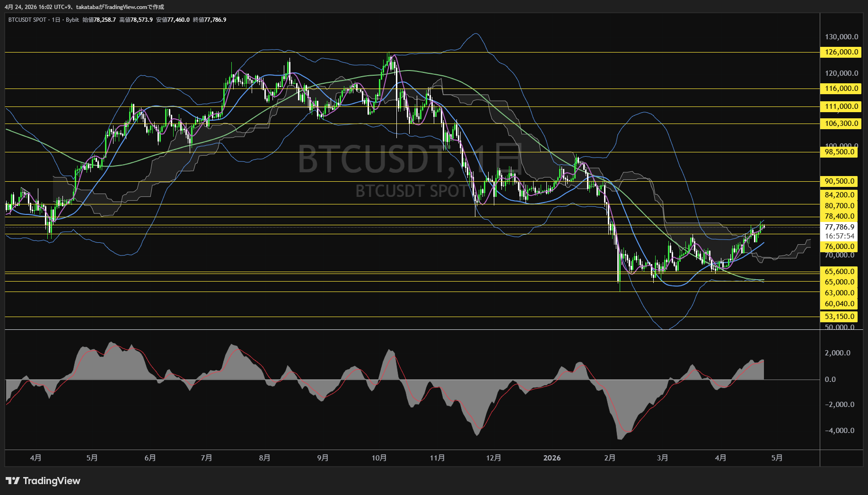Select the 116,000.0 yellow price label
Image resolution: width=868 pixels, height=495 pixels.
point(841,88)
